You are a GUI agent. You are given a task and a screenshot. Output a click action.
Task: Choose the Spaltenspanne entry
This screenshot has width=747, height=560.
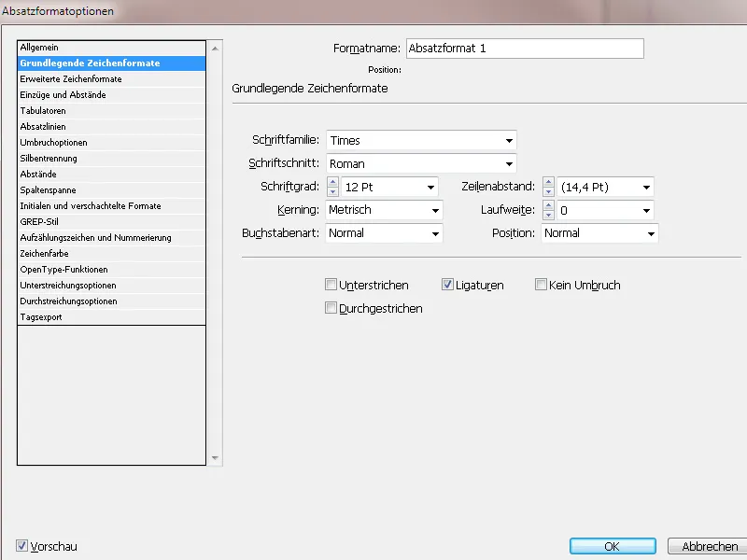111,190
